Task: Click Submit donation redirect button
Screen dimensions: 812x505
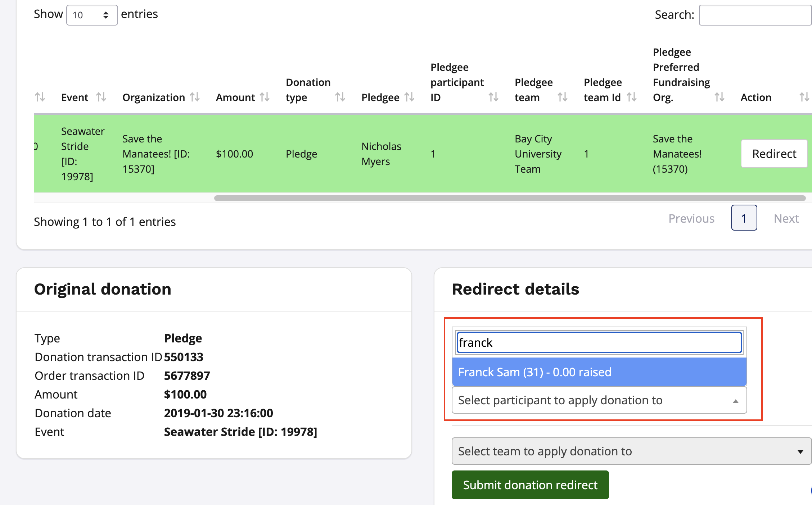Action: tap(530, 485)
